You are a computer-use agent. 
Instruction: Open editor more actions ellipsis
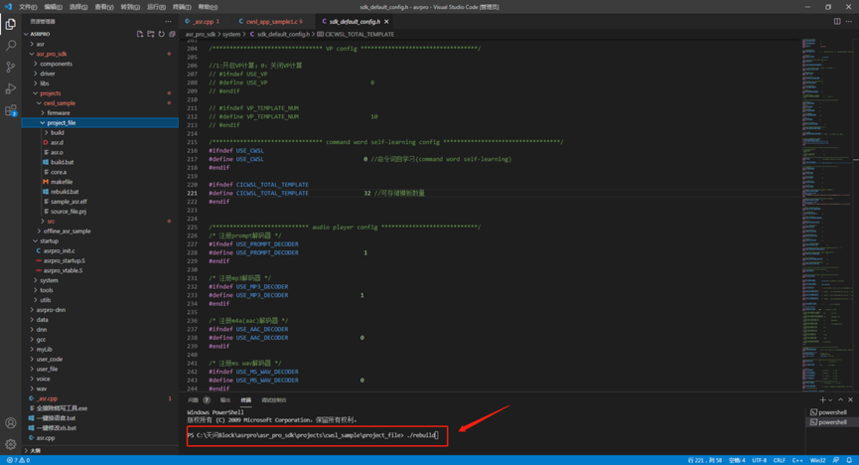point(849,21)
